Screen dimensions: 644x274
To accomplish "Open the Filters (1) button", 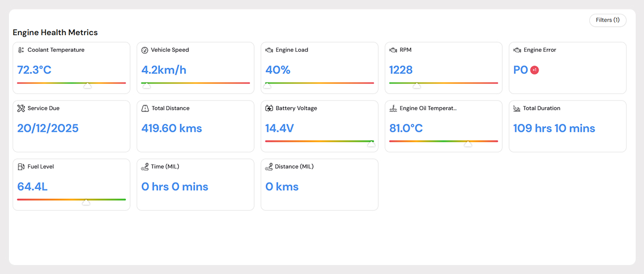I will [608, 20].
